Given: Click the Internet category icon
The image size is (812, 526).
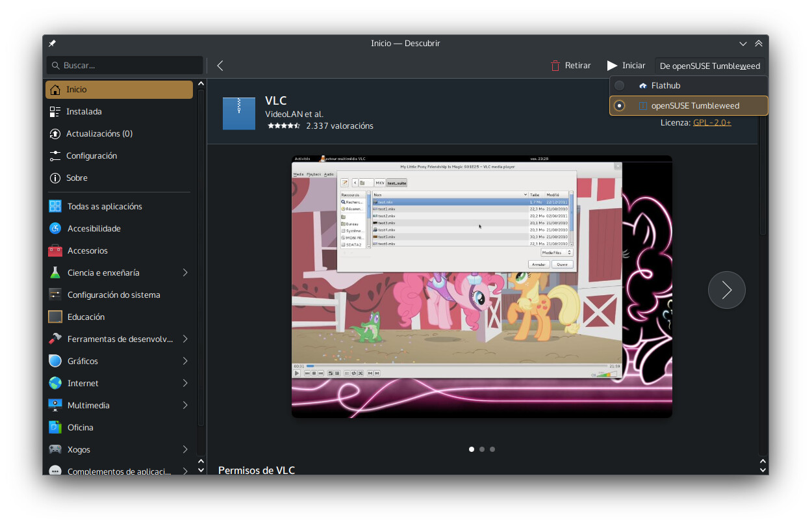Looking at the screenshot, I should click(x=54, y=383).
